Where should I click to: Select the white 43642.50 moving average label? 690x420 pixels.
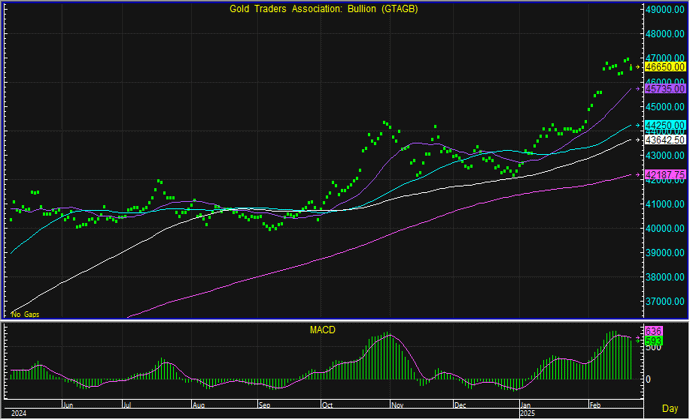click(x=665, y=140)
